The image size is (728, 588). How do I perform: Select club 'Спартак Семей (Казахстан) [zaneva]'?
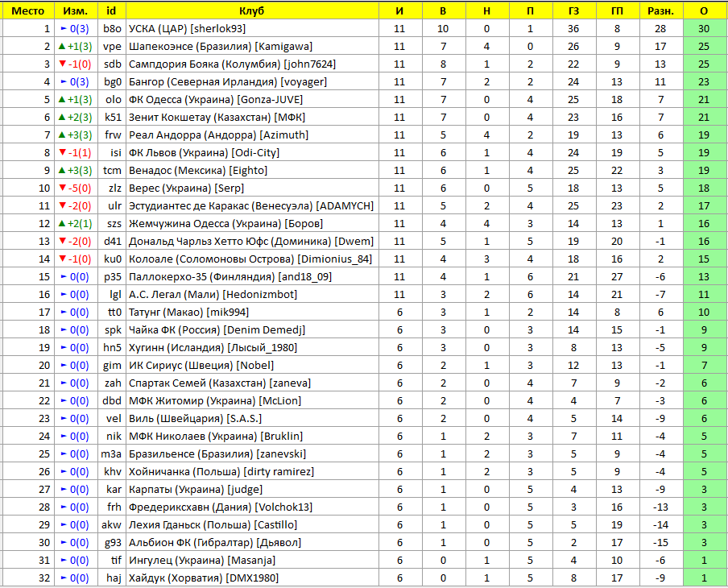point(220,383)
